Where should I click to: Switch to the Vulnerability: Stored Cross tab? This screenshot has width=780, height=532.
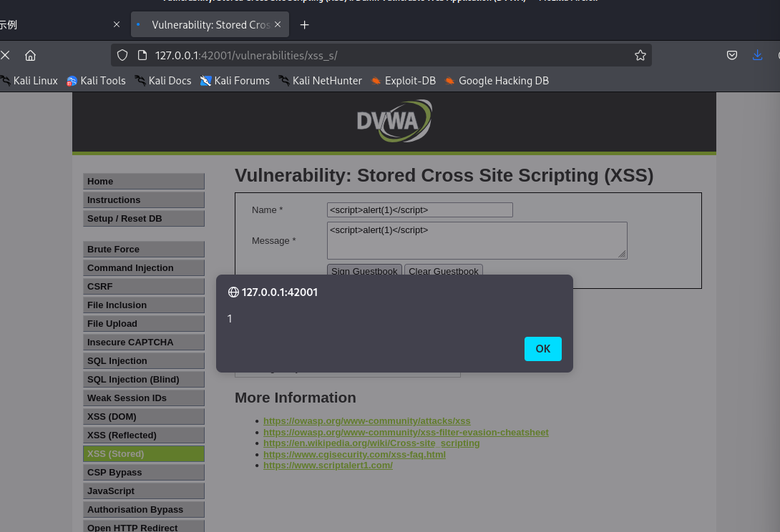click(x=210, y=25)
